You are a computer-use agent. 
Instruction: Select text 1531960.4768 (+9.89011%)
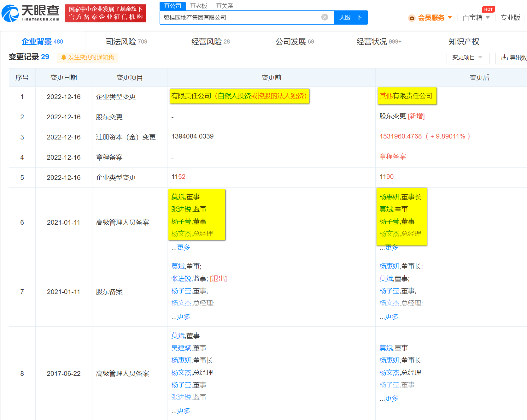(425, 136)
